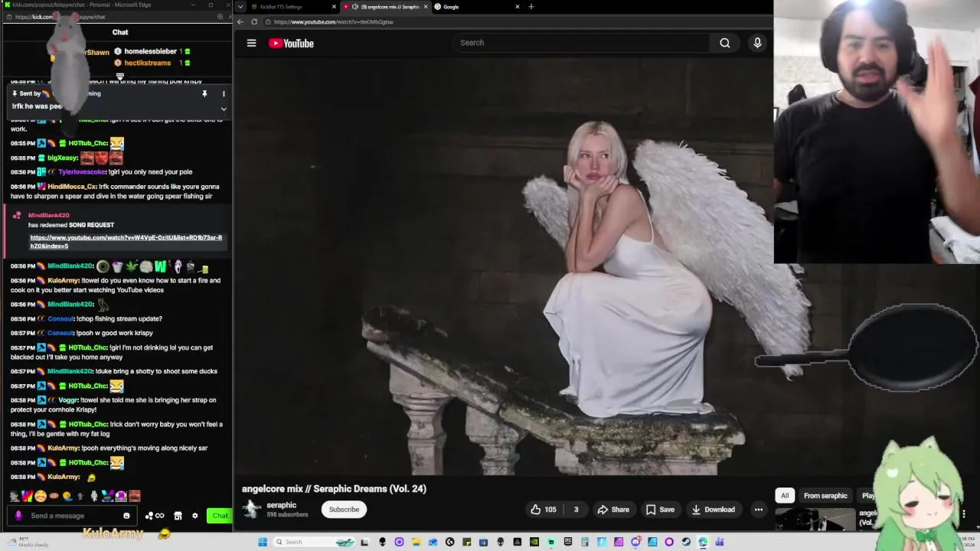Open Steam from the taskbar
The width and height of the screenshot is (980, 551).
(x=686, y=542)
